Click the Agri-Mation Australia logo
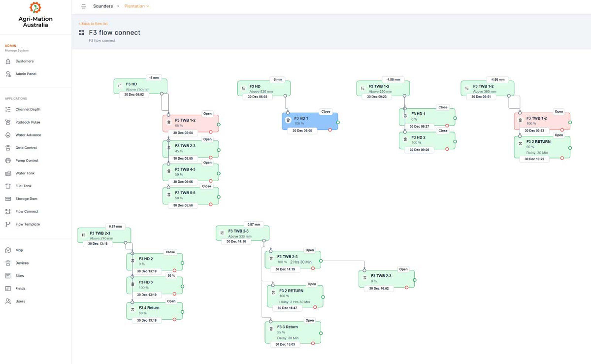The height and width of the screenshot is (364, 591). point(35,15)
